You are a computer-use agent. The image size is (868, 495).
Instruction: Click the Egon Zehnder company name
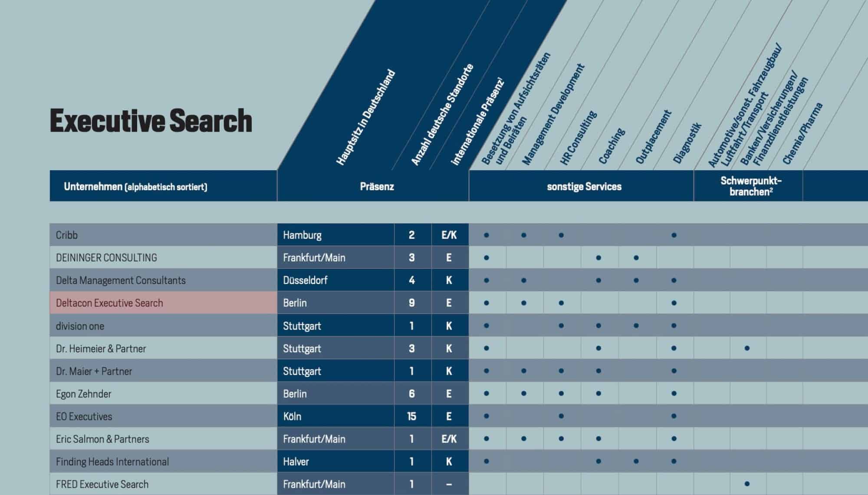pyautogui.click(x=83, y=394)
